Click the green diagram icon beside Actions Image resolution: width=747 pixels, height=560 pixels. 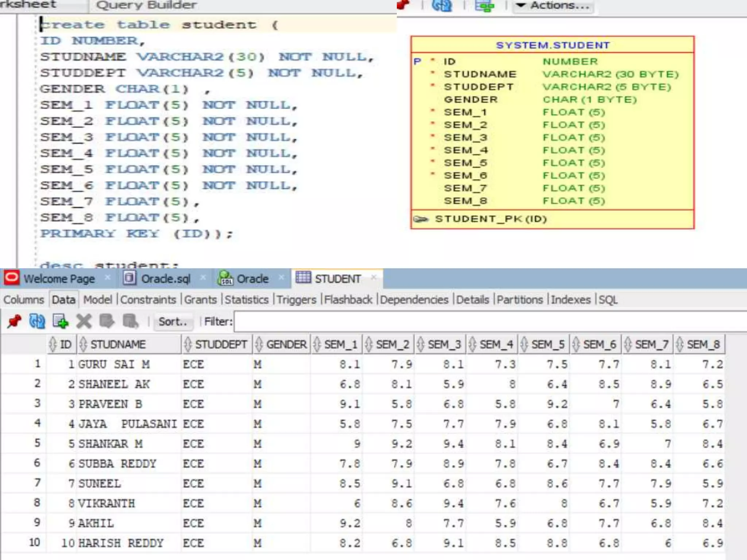(484, 5)
